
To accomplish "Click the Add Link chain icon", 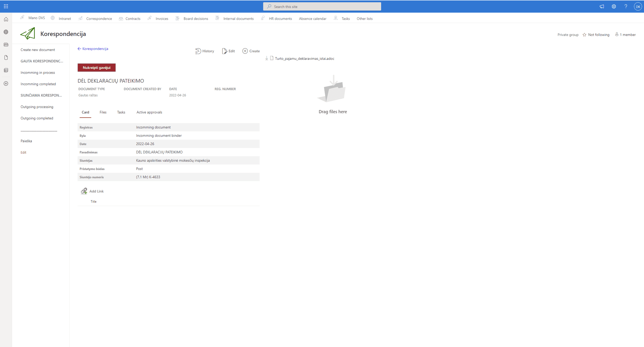I will pos(84,191).
